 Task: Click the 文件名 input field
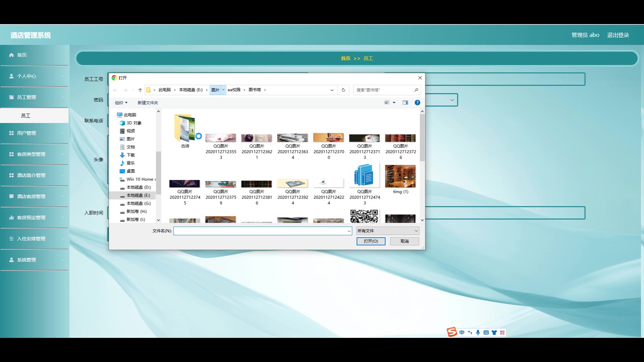point(263,231)
